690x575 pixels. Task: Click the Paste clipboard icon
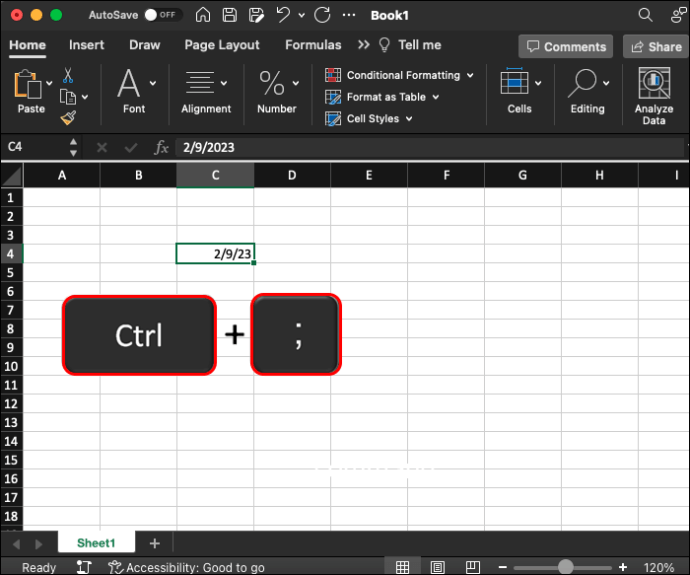pos(28,84)
